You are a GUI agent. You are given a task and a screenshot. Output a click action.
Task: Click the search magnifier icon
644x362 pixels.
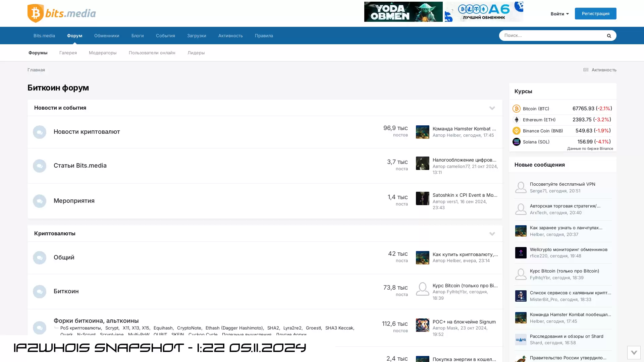(x=609, y=36)
